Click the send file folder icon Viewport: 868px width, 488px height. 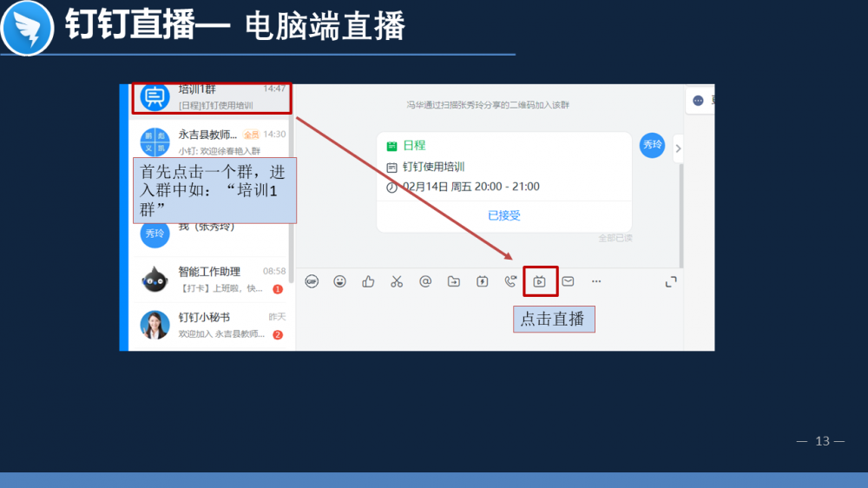454,281
